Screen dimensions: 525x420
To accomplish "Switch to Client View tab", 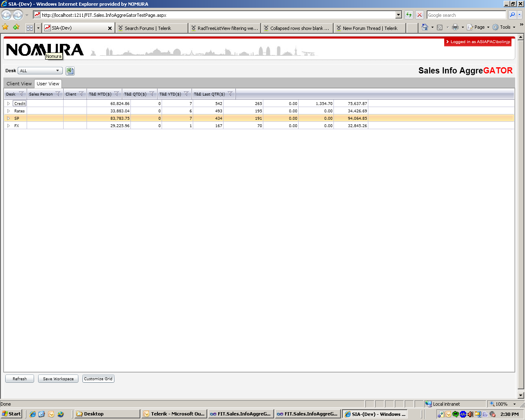I will click(19, 84).
